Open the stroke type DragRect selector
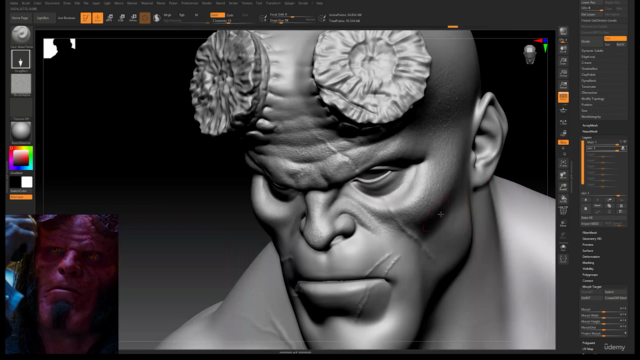Viewport: 640px width, 360px height. [x=21, y=60]
